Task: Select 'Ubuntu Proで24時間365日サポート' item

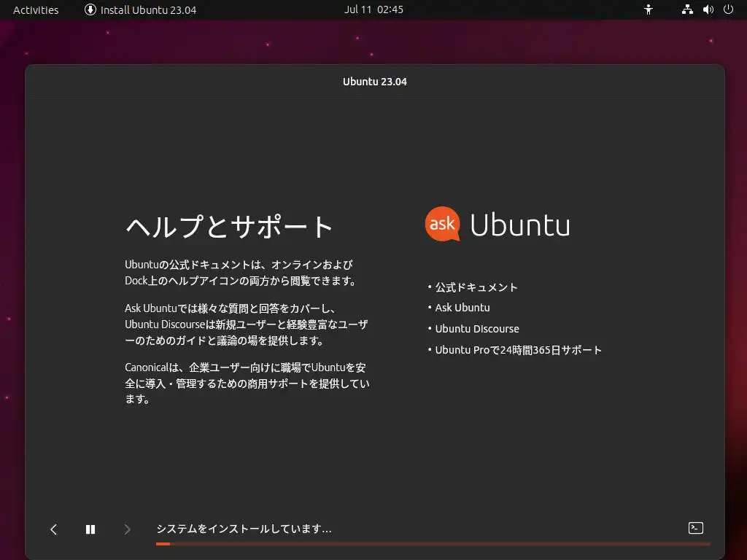Action: (x=519, y=350)
